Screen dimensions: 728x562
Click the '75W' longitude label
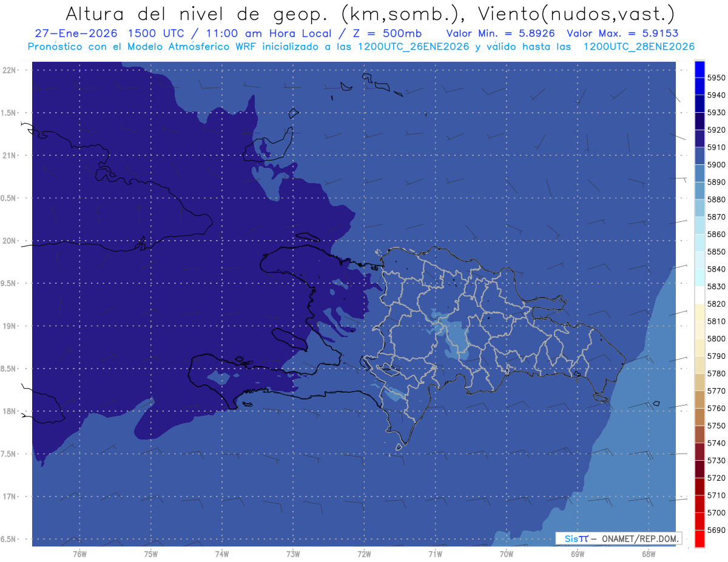151,554
